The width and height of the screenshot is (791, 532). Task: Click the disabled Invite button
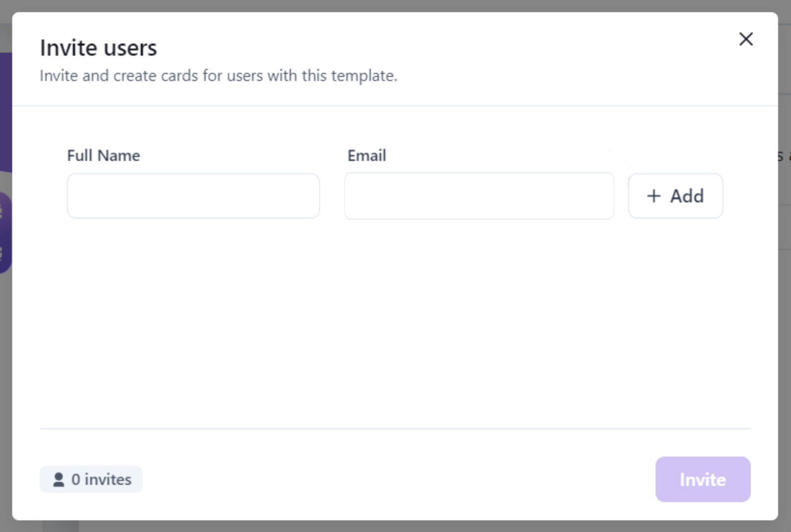click(703, 479)
